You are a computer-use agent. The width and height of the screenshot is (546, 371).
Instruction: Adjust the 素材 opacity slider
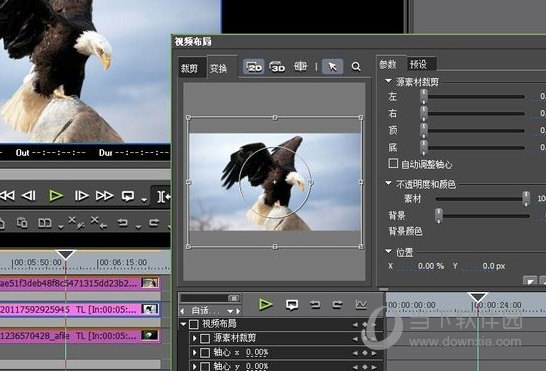pyautogui.click(x=526, y=199)
